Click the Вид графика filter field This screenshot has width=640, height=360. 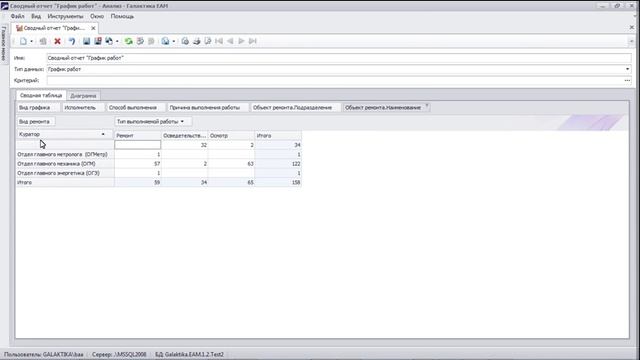click(x=38, y=107)
